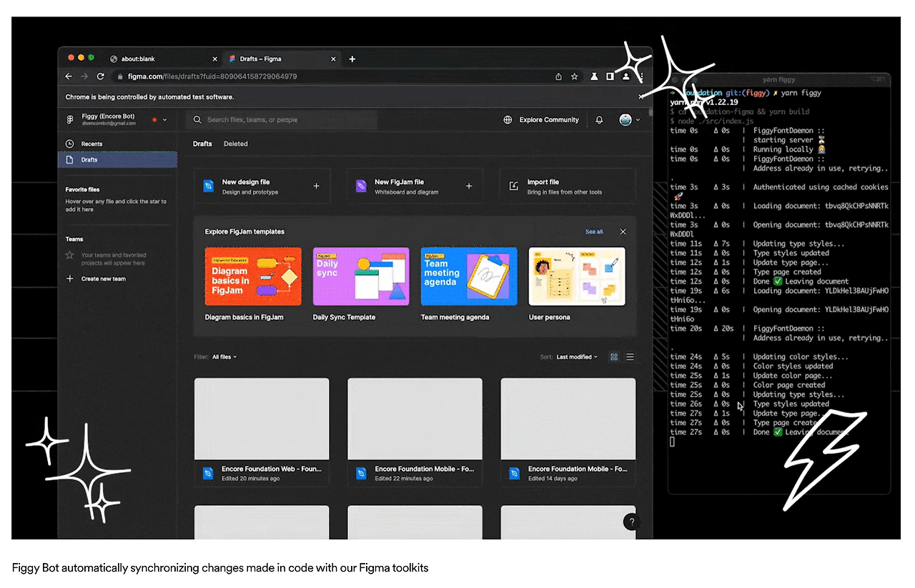
Task: Click the Recents clock icon
Action: 70,144
